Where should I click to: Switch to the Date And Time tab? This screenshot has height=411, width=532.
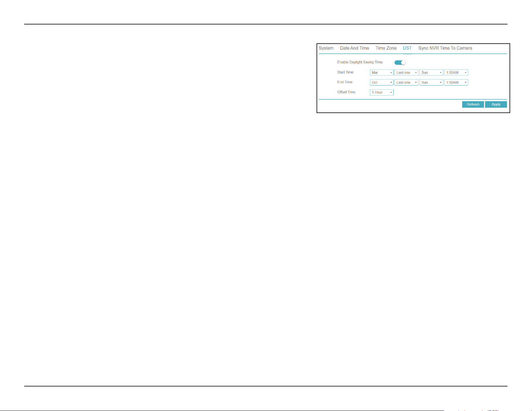pyautogui.click(x=354, y=48)
